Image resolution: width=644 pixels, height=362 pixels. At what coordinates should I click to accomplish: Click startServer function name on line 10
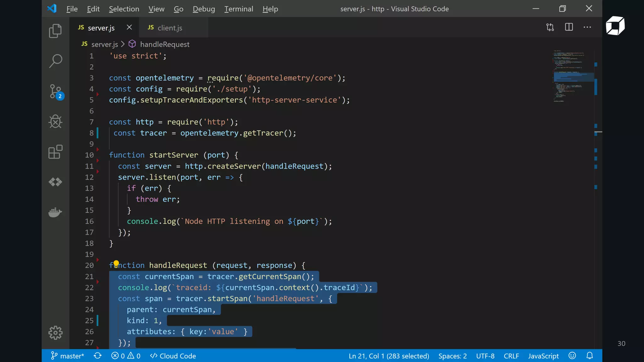tap(174, 155)
